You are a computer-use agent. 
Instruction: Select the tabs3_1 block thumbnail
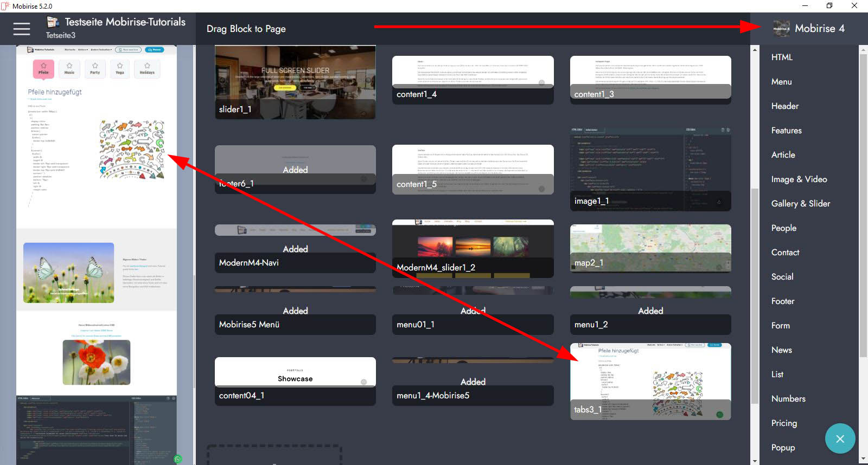tap(650, 382)
